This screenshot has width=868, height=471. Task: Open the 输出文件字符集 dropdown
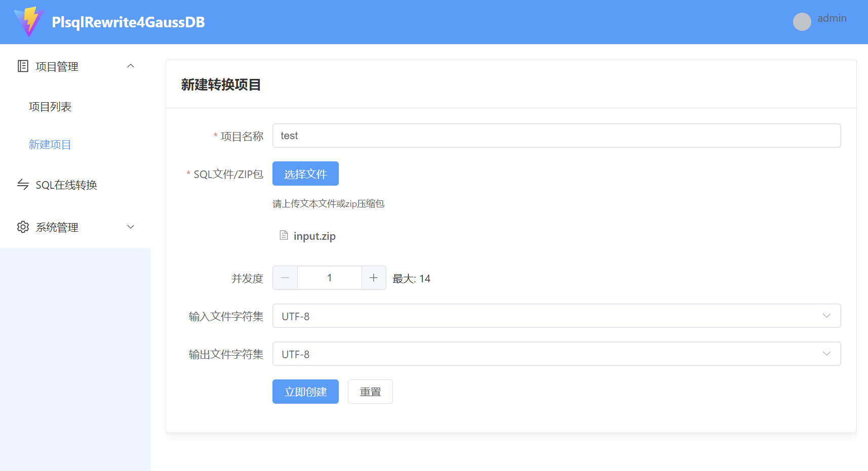click(x=557, y=354)
